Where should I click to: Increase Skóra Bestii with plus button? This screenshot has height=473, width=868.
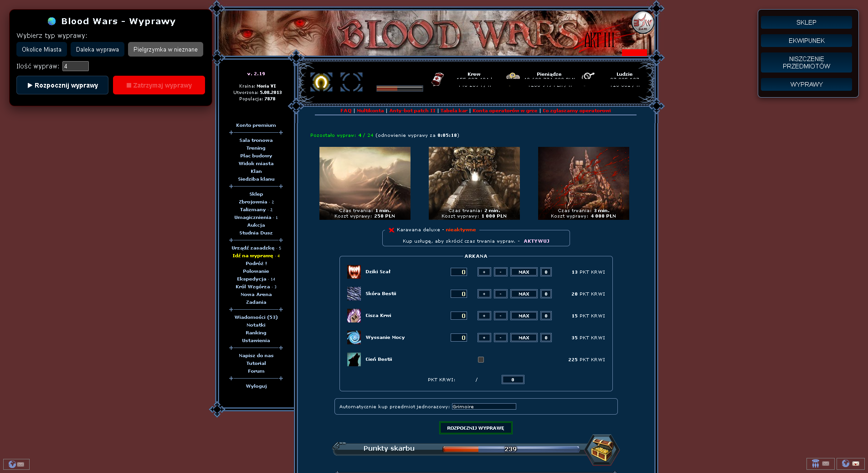pyautogui.click(x=484, y=294)
